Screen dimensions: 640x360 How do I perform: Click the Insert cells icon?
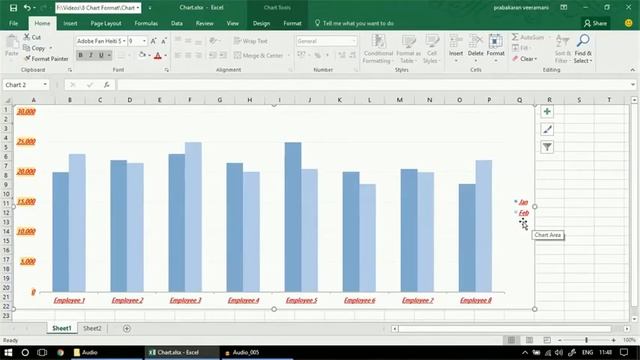click(456, 42)
